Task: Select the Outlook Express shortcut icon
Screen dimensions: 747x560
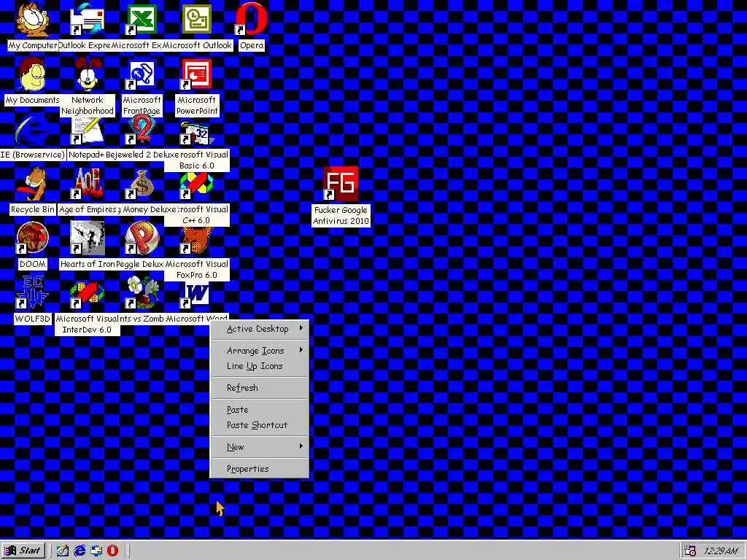Action: 88,20
